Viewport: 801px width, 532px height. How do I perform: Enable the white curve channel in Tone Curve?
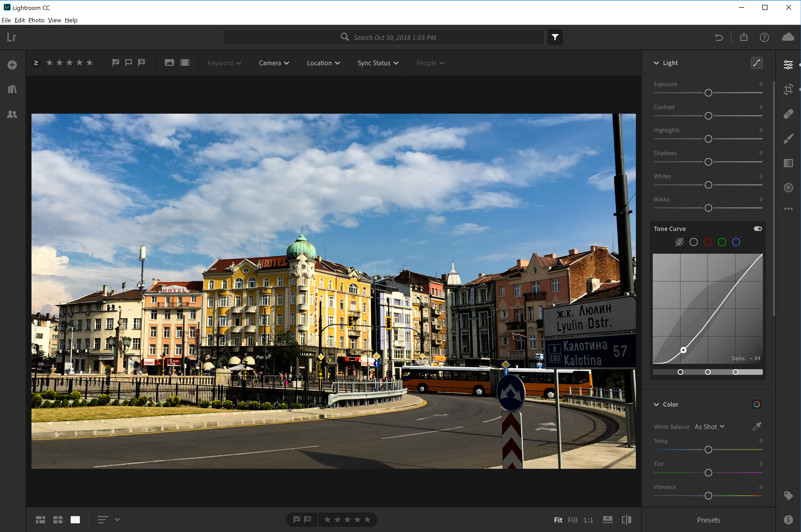(x=693, y=242)
